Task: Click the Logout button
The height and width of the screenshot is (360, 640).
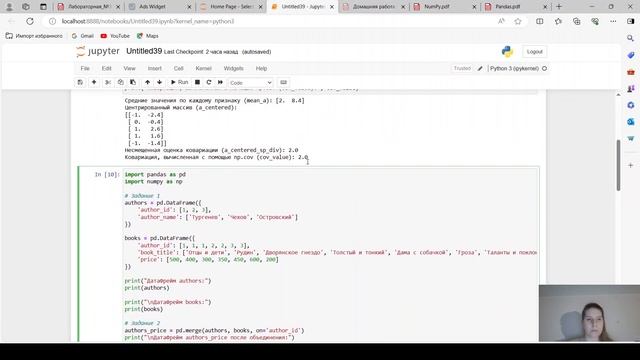Action: tap(534, 52)
